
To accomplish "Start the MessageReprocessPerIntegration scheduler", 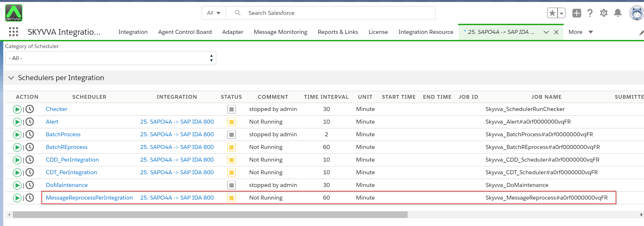I will point(17,197).
